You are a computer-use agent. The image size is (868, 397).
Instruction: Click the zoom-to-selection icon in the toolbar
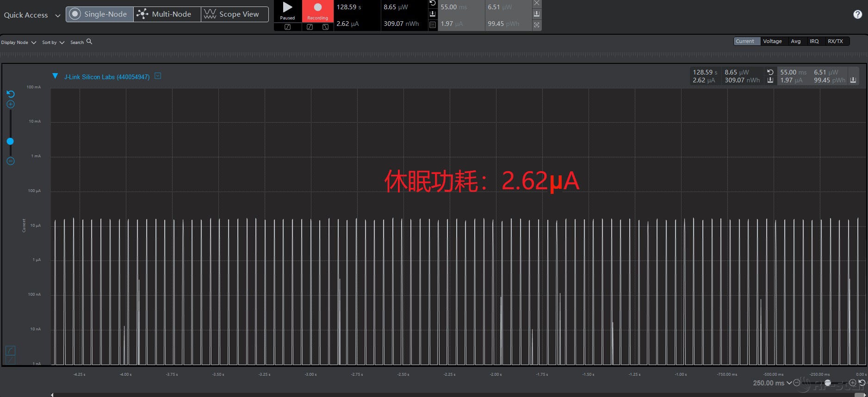click(537, 25)
